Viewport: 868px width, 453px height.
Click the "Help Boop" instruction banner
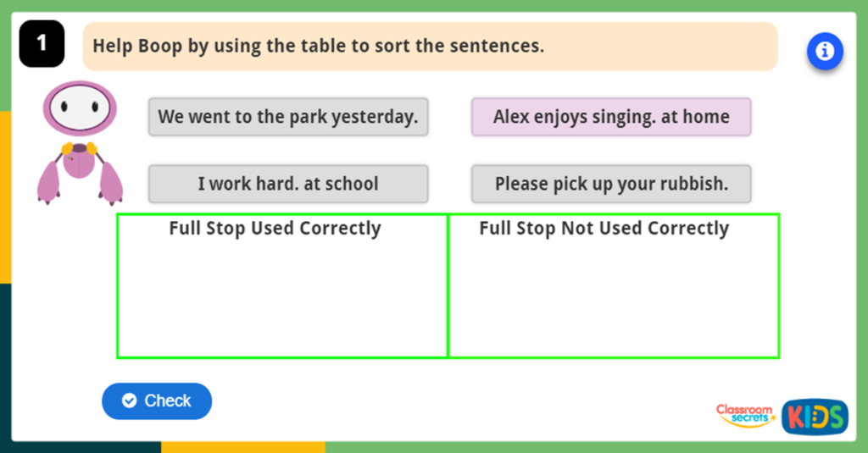tap(430, 47)
